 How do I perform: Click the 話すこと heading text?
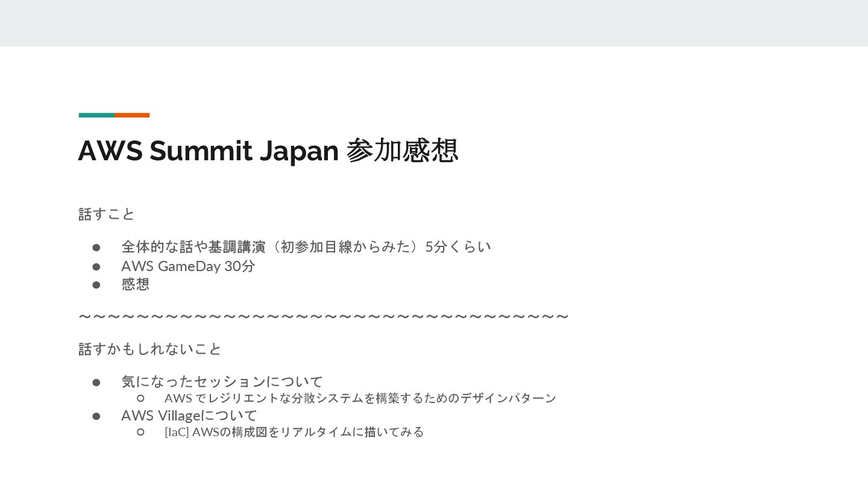tap(107, 214)
